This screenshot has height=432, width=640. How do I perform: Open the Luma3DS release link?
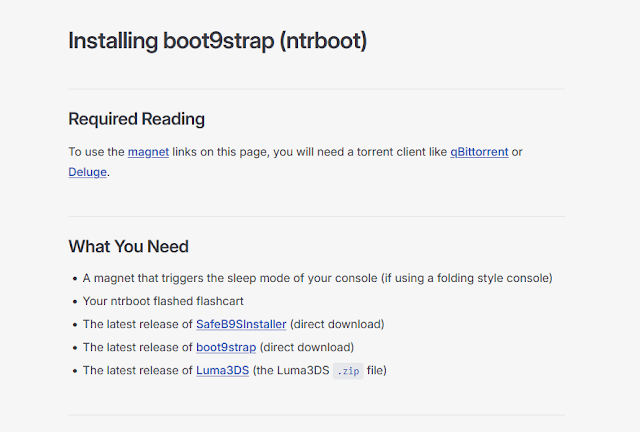coord(222,371)
